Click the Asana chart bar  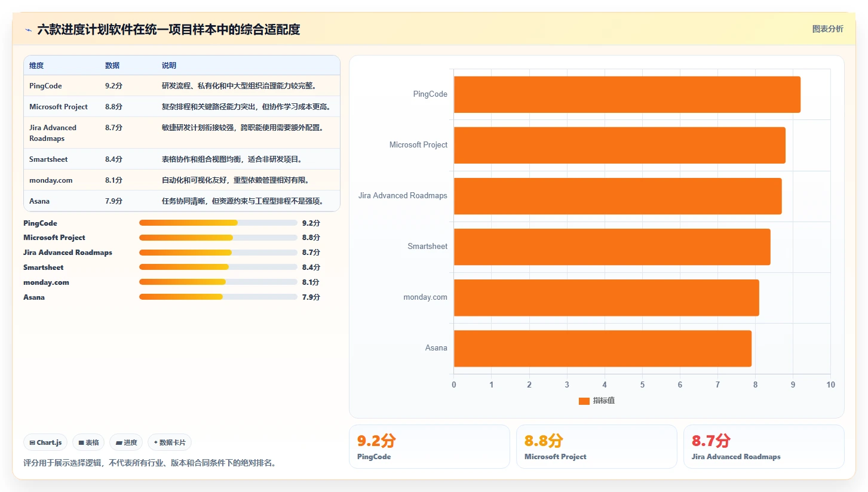pos(603,349)
